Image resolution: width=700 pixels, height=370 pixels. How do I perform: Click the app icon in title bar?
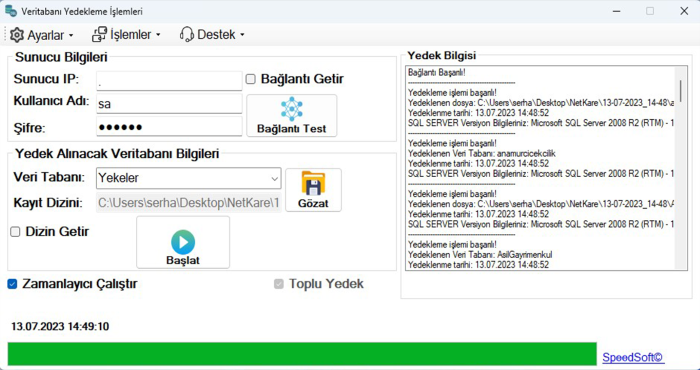(x=11, y=11)
